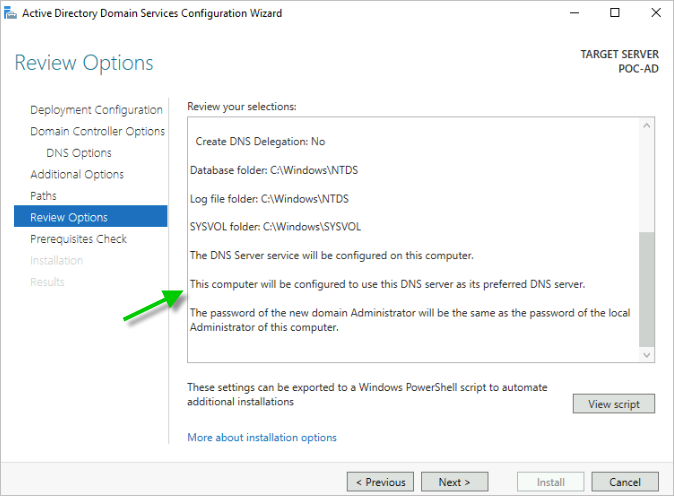Cancel the configuration wizard
The height and width of the screenshot is (496, 674).
pos(625,482)
